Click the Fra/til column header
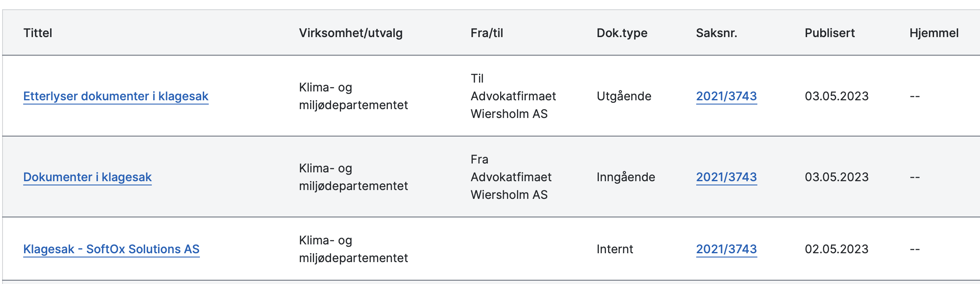The image size is (980, 284). pos(487,33)
